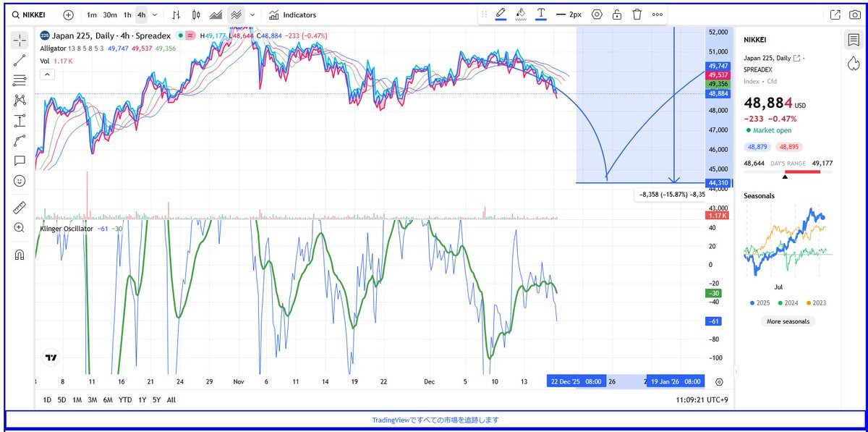
Task: Expand the time interval dropdown arrow
Action: [155, 14]
